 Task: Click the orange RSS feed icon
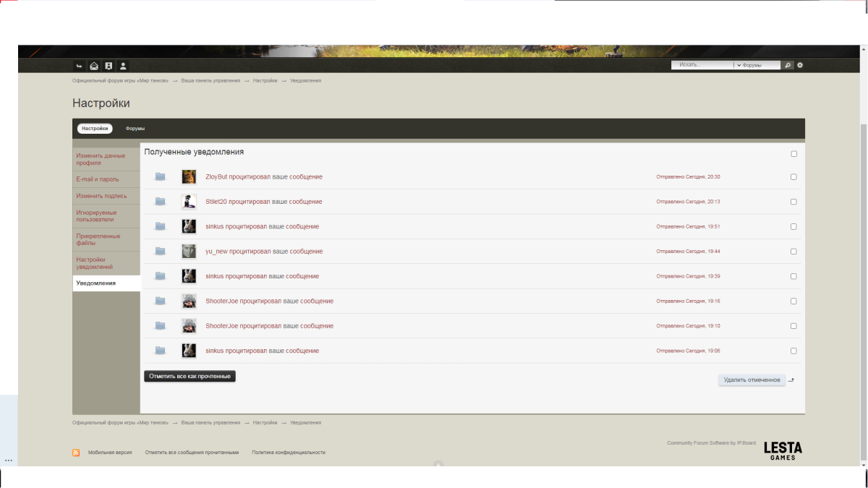point(76,453)
